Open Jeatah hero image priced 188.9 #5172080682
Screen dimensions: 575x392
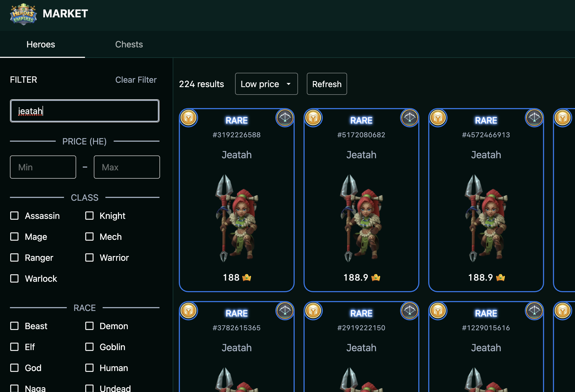coord(361,218)
